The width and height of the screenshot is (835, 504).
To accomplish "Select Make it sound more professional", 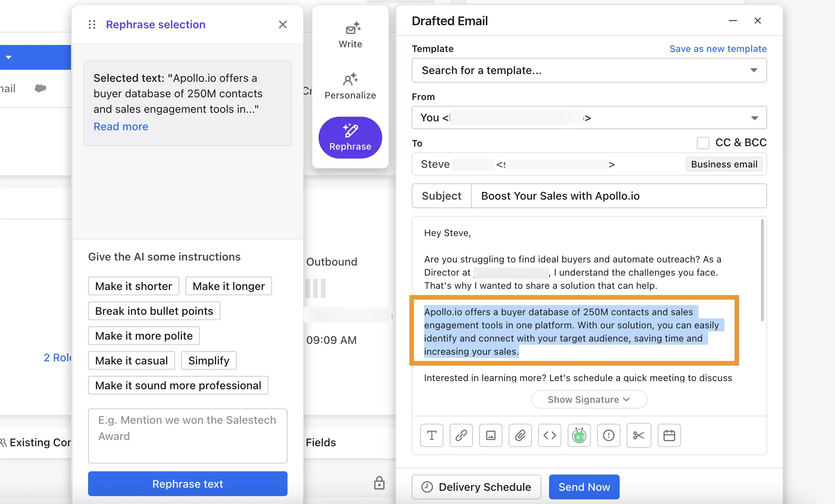I will point(178,385).
